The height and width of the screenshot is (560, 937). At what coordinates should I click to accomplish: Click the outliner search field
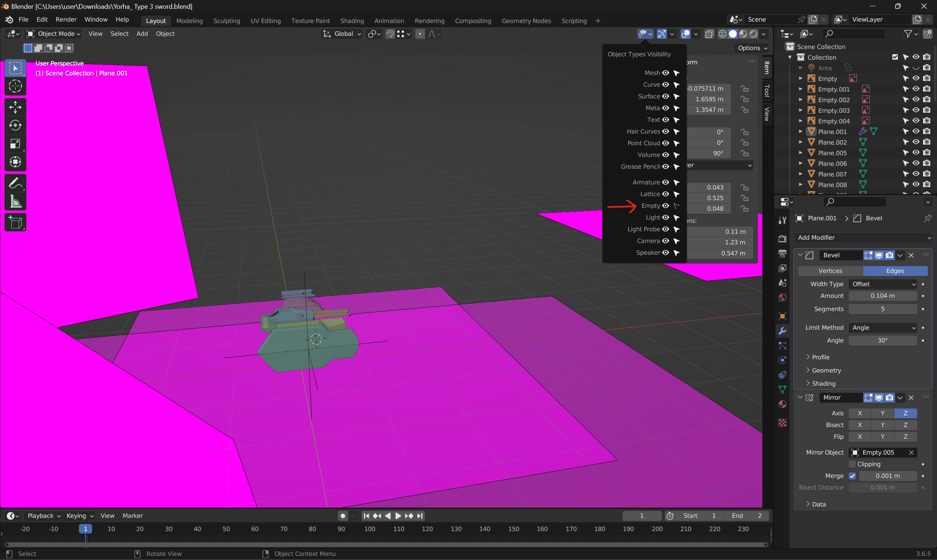click(854, 34)
